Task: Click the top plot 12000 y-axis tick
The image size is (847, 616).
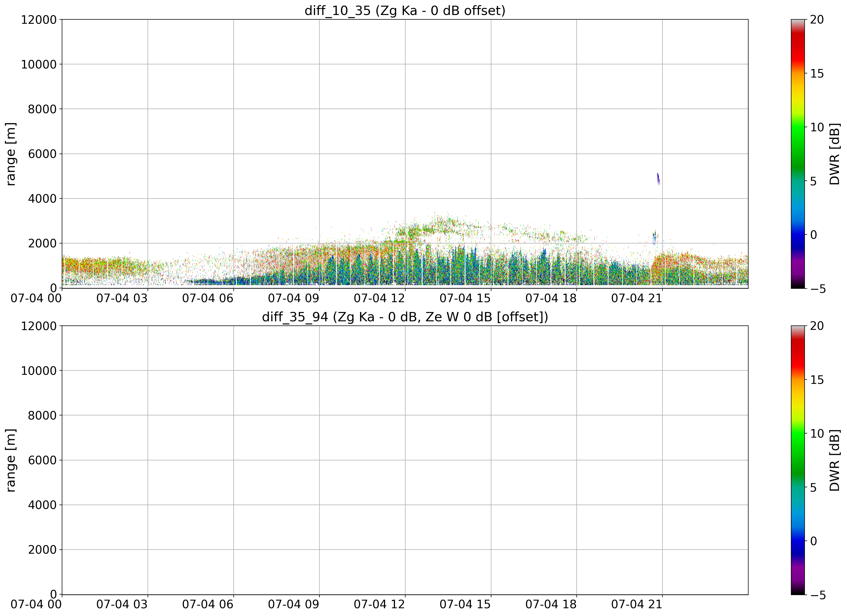Action: tap(39, 19)
